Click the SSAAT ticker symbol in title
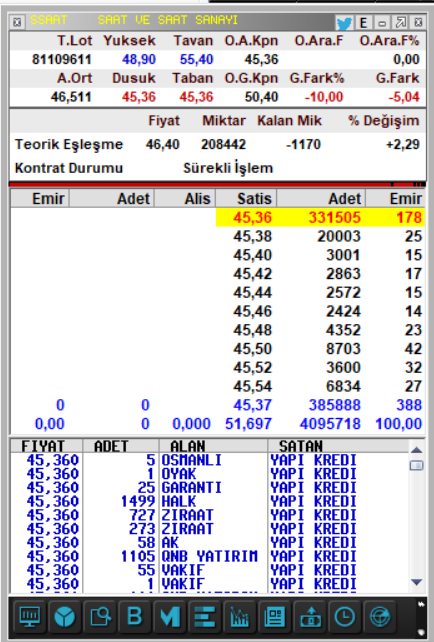Image resolution: width=434 pixels, height=642 pixels. [48, 20]
